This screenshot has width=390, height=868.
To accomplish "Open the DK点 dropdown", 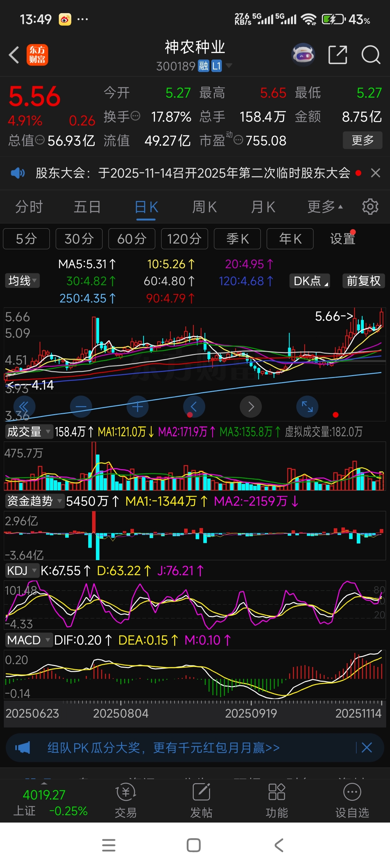I will [x=309, y=281].
